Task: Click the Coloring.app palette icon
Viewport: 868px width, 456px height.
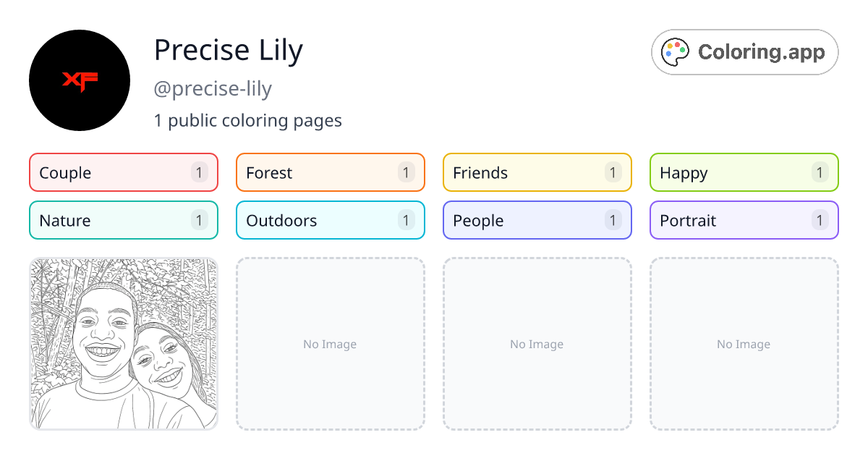Action: click(x=674, y=51)
